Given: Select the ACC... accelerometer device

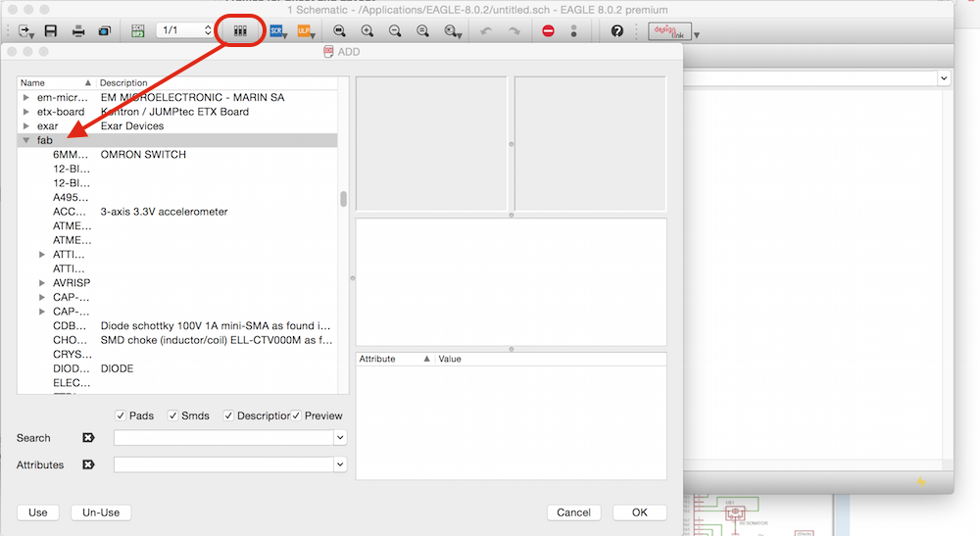Looking at the screenshot, I should (177, 212).
